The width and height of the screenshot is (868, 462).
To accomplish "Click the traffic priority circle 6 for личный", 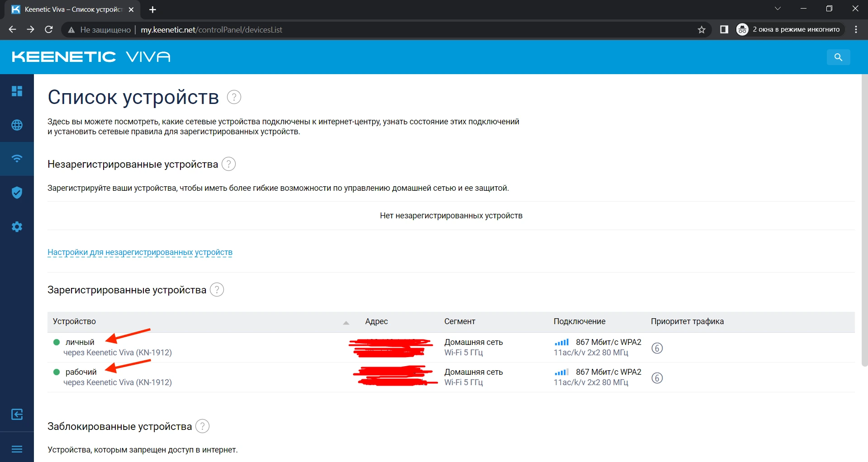I will click(x=657, y=348).
